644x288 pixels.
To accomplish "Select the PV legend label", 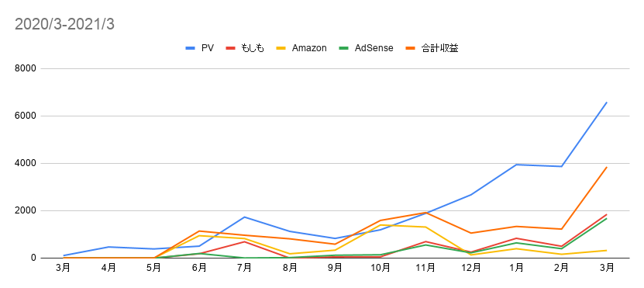I will point(208,48).
